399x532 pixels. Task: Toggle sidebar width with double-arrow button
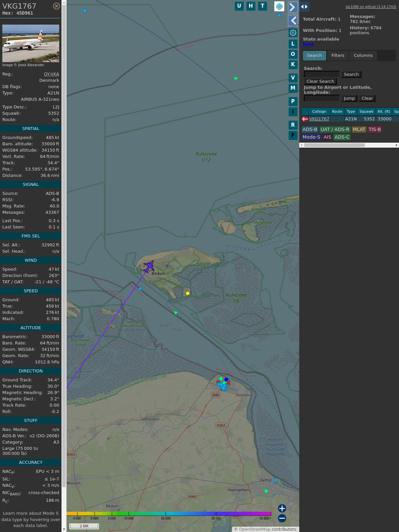point(304,7)
